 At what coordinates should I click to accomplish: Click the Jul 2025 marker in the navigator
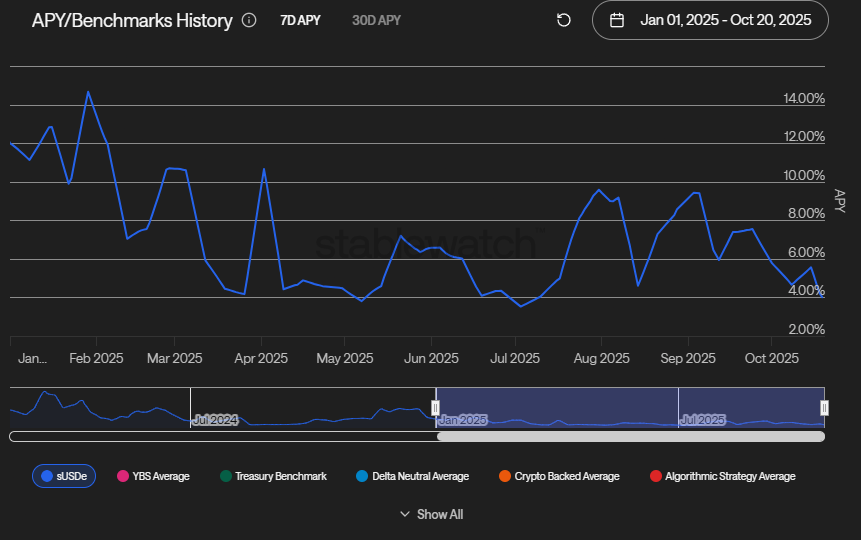click(703, 420)
